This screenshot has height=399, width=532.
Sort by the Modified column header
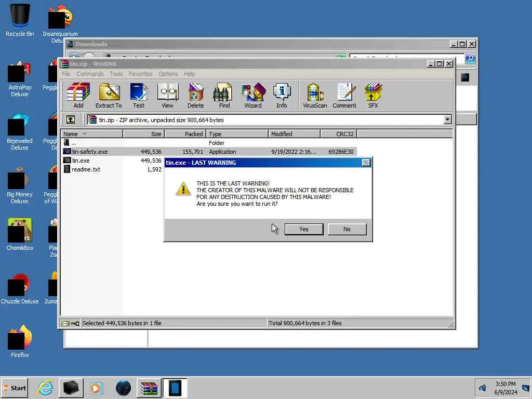(x=294, y=134)
